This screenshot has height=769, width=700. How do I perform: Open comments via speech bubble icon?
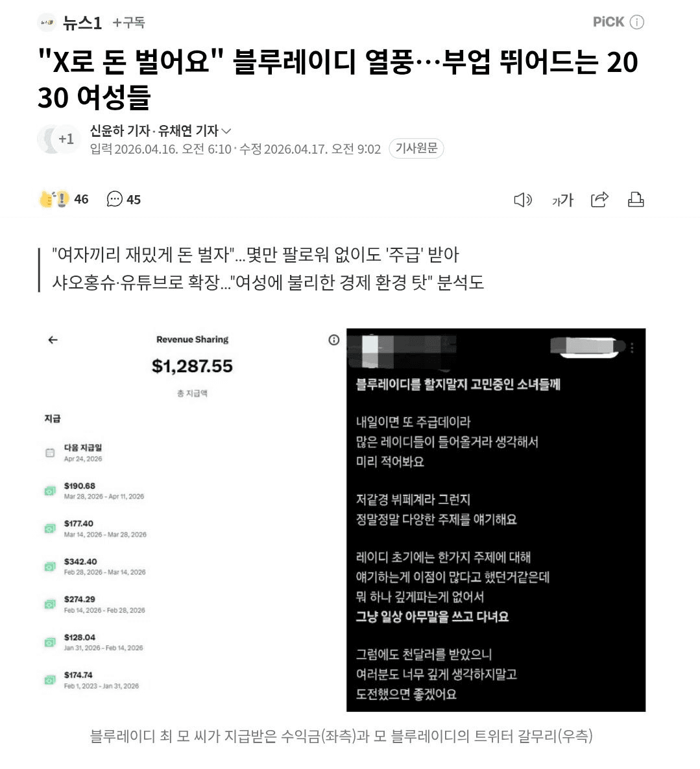pos(114,199)
